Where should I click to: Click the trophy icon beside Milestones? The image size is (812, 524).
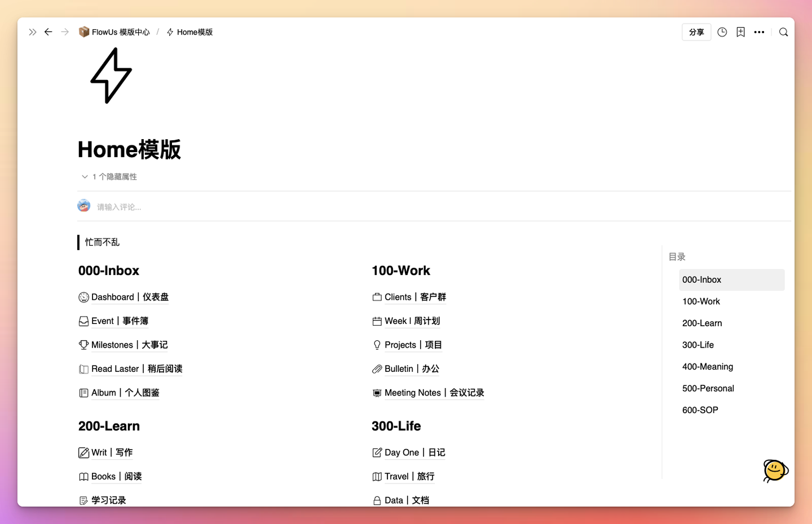point(83,344)
